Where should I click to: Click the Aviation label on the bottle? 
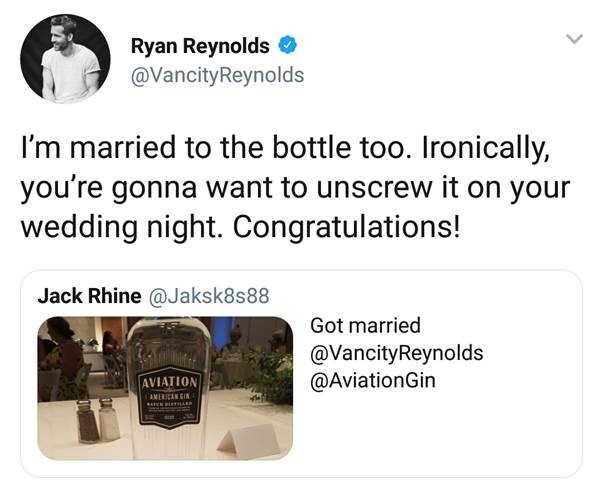point(170,382)
